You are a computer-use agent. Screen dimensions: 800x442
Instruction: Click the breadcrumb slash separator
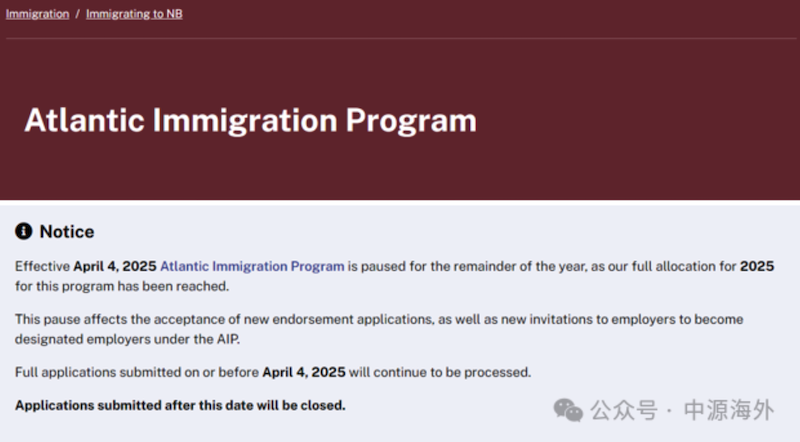78,15
